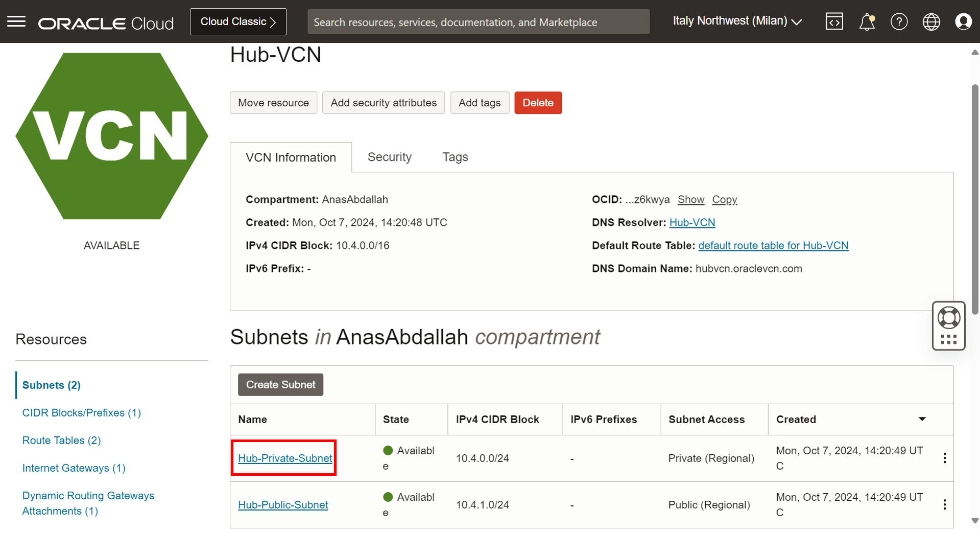The image size is (980, 533).
Task: Go to Oracle Cloud home logo
Action: 106,24
